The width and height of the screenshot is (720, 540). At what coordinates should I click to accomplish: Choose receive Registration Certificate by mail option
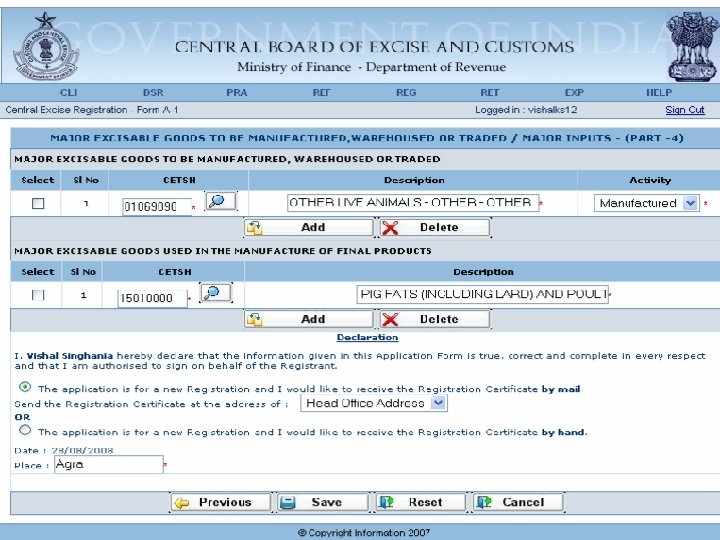click(25, 387)
